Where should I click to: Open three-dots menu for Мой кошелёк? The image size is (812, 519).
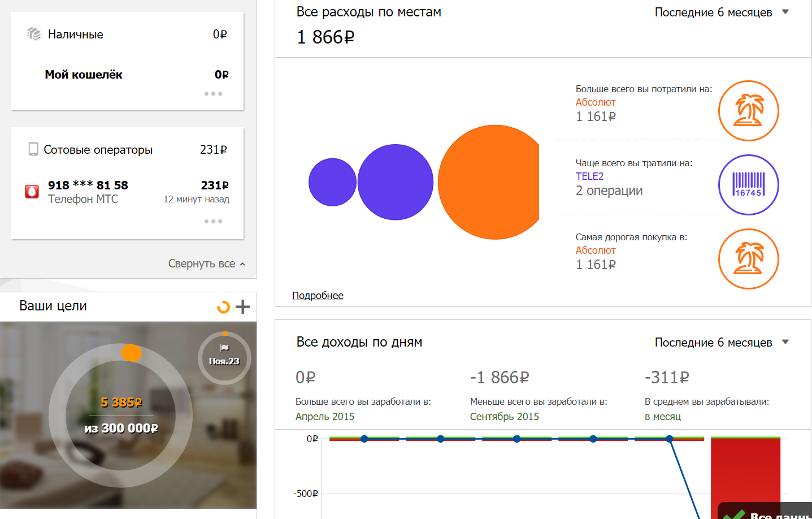(213, 94)
